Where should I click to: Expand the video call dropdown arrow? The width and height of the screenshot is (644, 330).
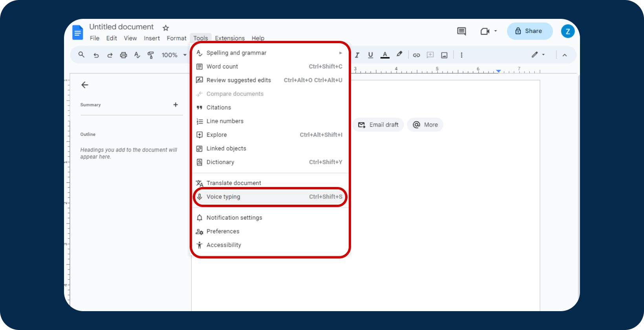pos(496,31)
